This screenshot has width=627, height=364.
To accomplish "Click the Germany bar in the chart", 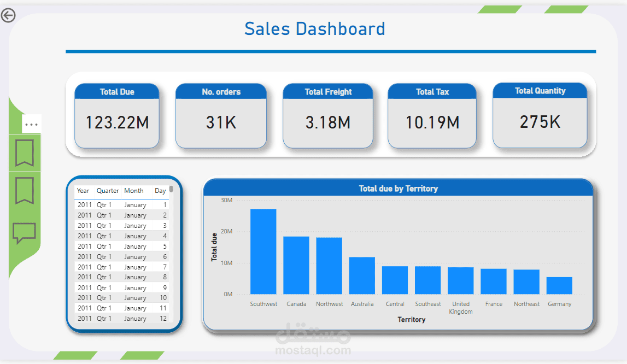I will point(559,284).
